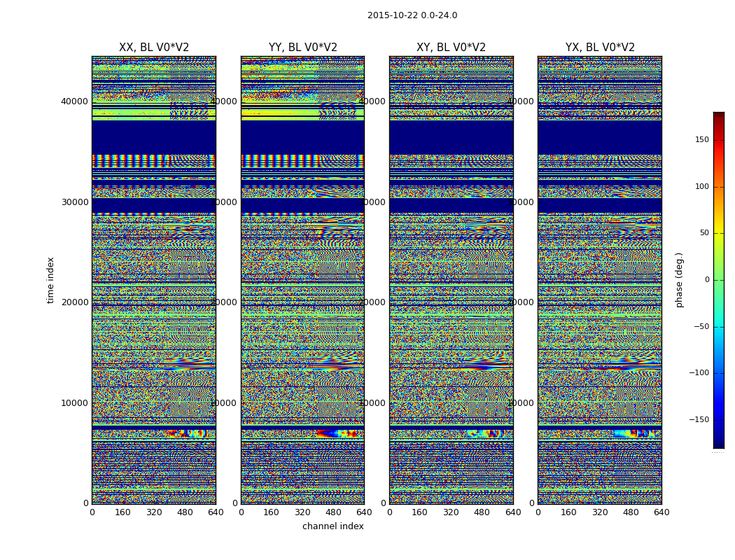Image resolution: width=735 pixels, height=560 pixels.
Task: Select the "XX, BL V0*V2" subplot title
Action: click(x=154, y=48)
